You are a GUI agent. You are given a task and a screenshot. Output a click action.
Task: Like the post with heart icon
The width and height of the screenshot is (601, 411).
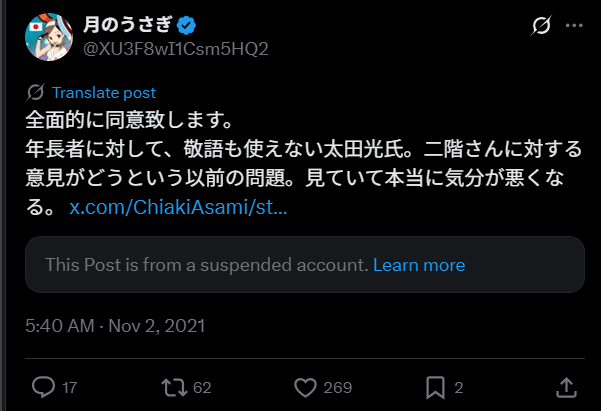307,386
